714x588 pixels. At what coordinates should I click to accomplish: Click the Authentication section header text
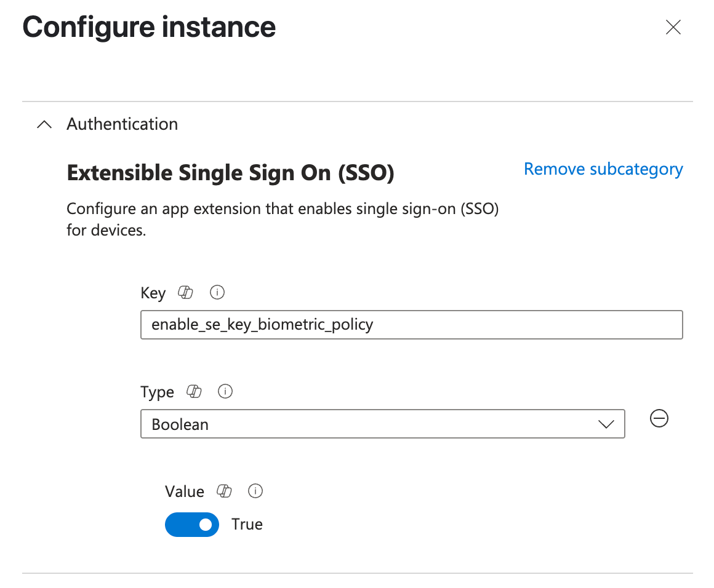(122, 124)
